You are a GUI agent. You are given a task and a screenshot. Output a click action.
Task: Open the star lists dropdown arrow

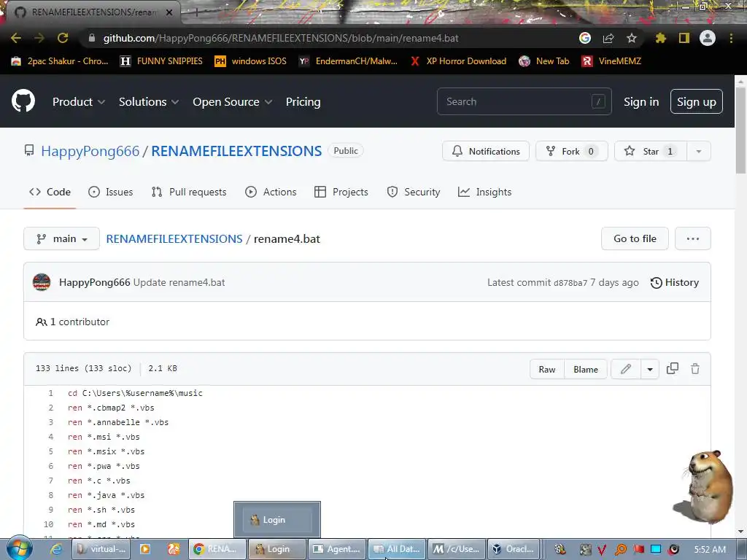click(x=699, y=151)
